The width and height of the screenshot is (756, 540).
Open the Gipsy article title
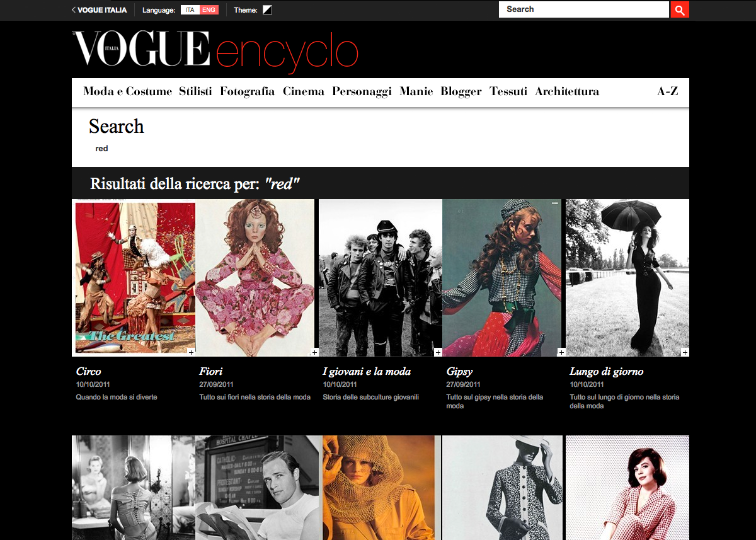[459, 372]
